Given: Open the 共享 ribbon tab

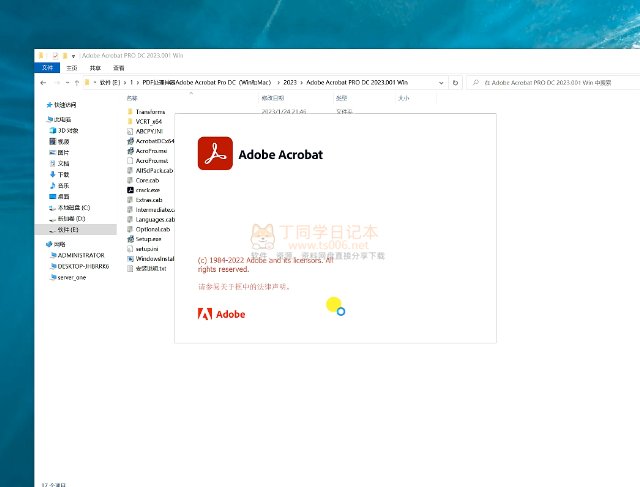Looking at the screenshot, I should [x=96, y=68].
